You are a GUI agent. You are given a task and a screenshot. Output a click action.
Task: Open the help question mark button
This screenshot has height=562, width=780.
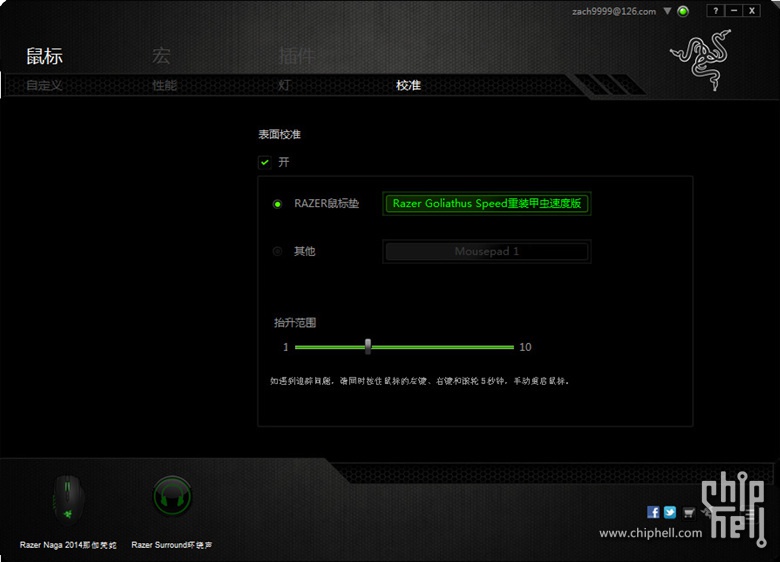tap(715, 10)
